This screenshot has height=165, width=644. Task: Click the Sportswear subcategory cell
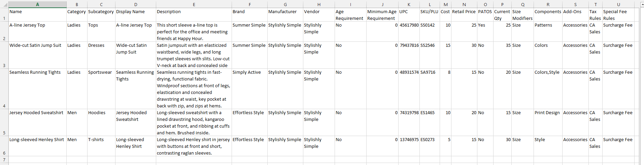pos(101,89)
